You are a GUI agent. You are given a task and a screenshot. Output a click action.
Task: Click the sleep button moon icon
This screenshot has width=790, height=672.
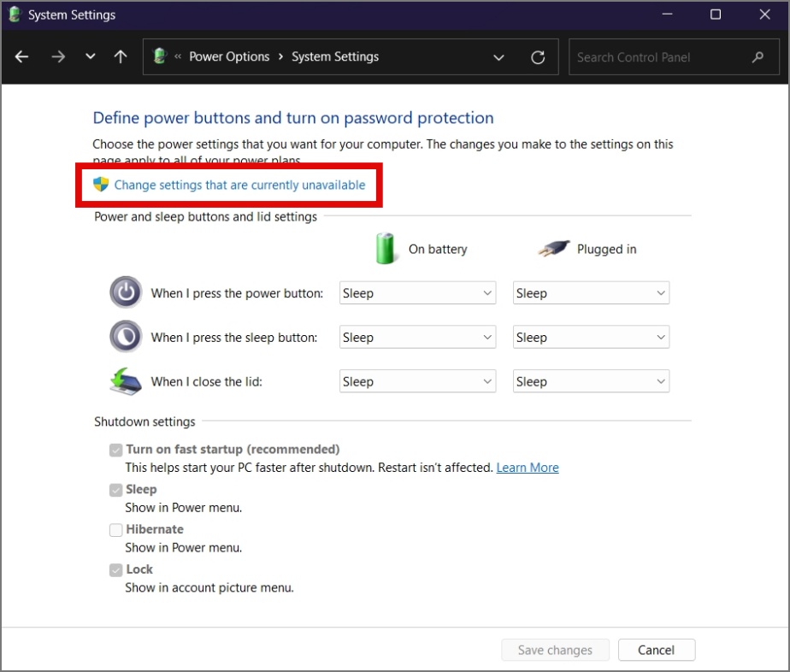(126, 337)
